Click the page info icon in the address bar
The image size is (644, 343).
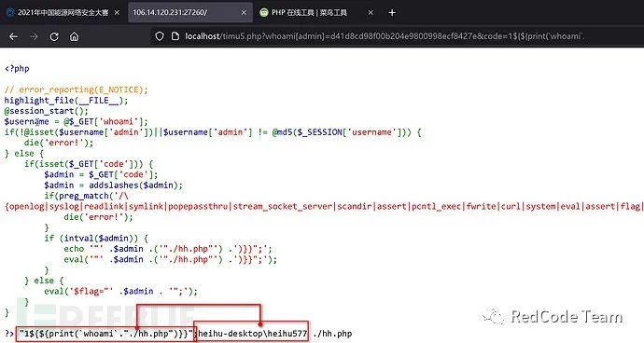(x=175, y=36)
